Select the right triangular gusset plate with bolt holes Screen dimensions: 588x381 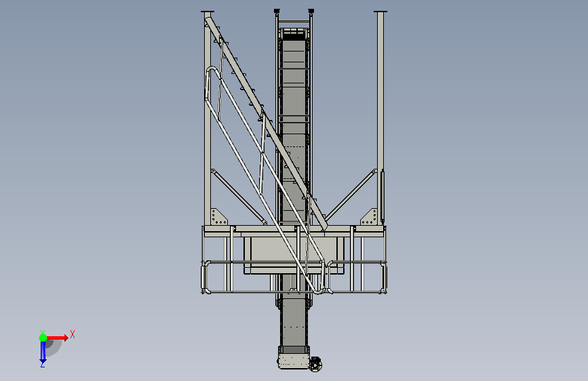[370, 217]
